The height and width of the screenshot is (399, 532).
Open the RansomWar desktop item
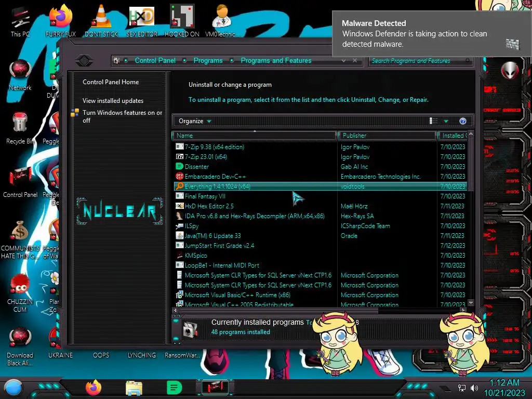[182, 355]
